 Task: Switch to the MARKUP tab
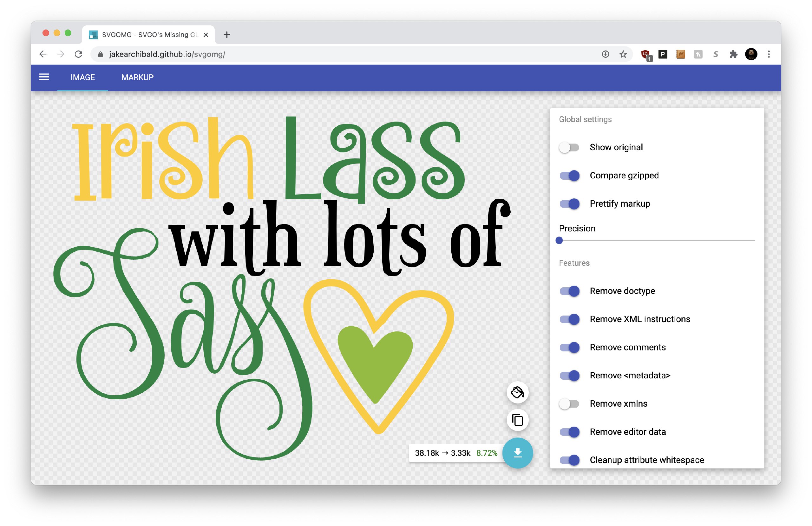(137, 77)
